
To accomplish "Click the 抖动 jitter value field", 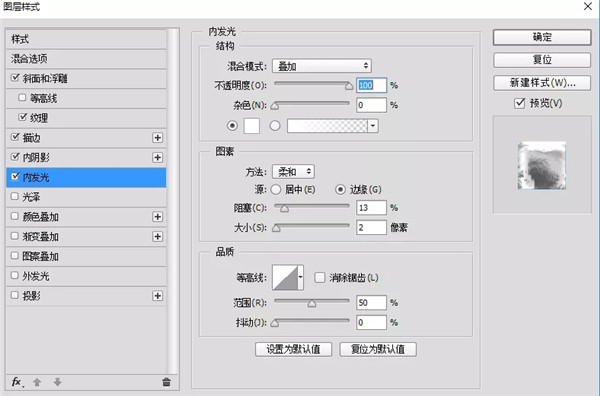I will 371,323.
